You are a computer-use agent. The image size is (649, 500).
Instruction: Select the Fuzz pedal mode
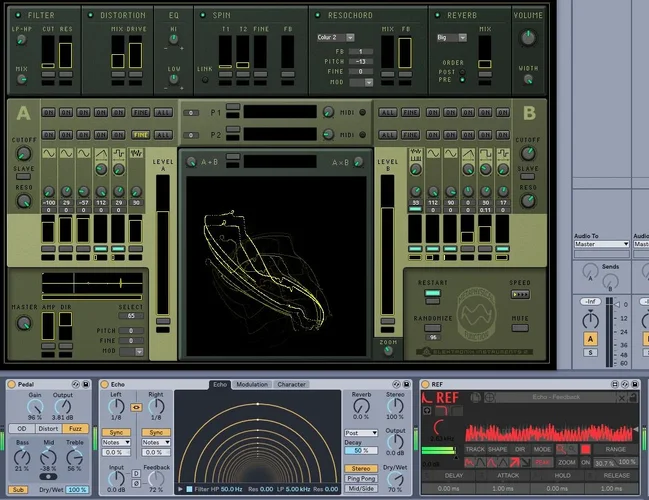click(x=76, y=429)
